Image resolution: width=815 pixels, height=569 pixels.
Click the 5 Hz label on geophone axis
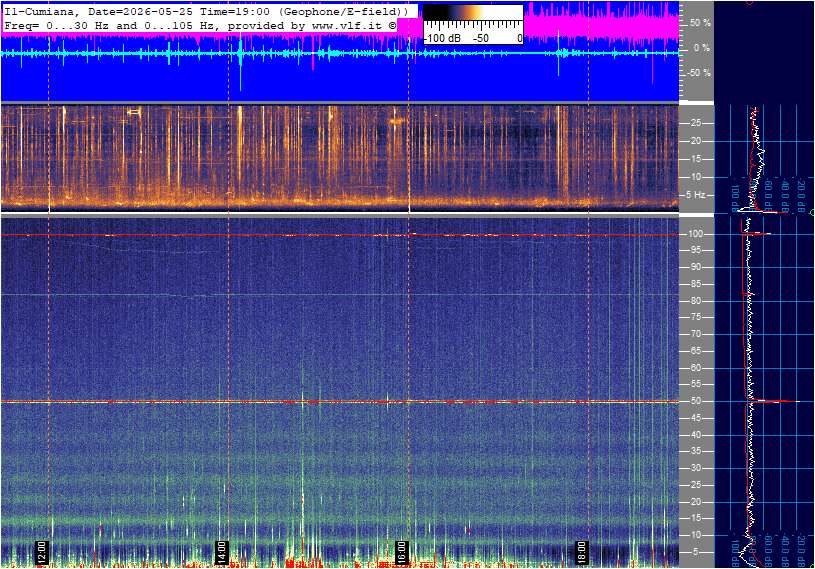pyautogui.click(x=695, y=195)
